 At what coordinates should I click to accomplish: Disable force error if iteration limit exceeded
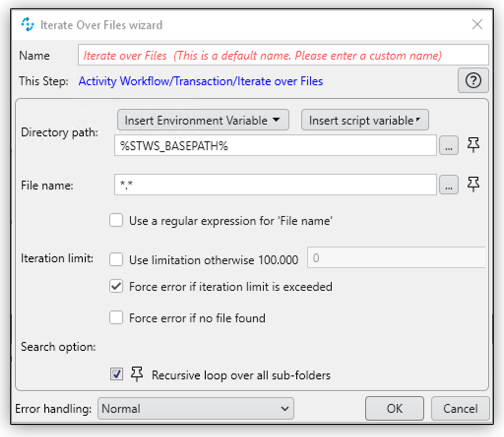pos(116,286)
